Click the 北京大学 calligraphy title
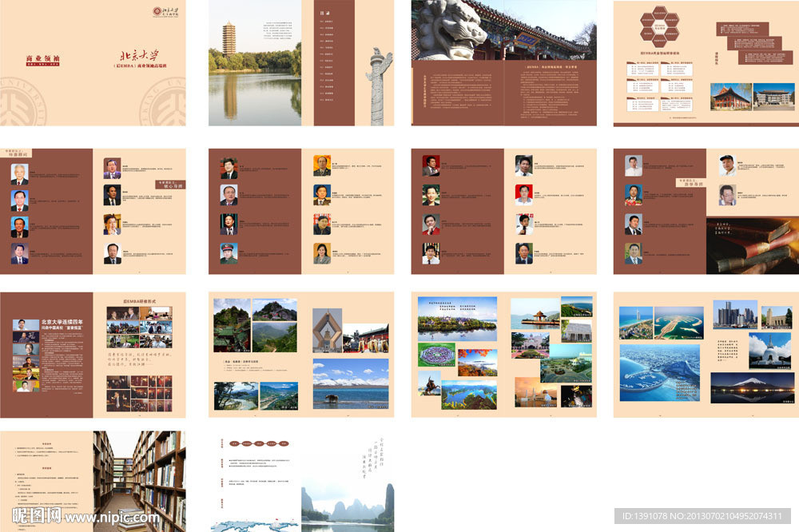Image resolution: width=799 pixels, height=532 pixels. coord(143,57)
